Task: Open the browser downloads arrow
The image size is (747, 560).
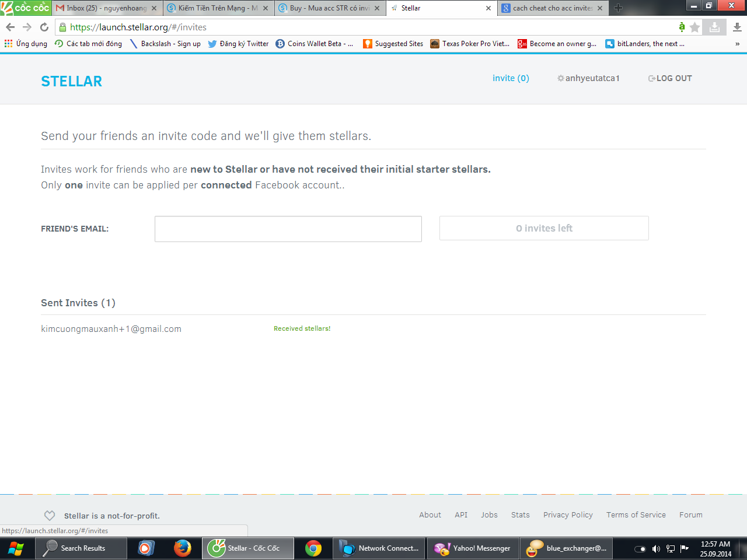Action: coord(737,27)
